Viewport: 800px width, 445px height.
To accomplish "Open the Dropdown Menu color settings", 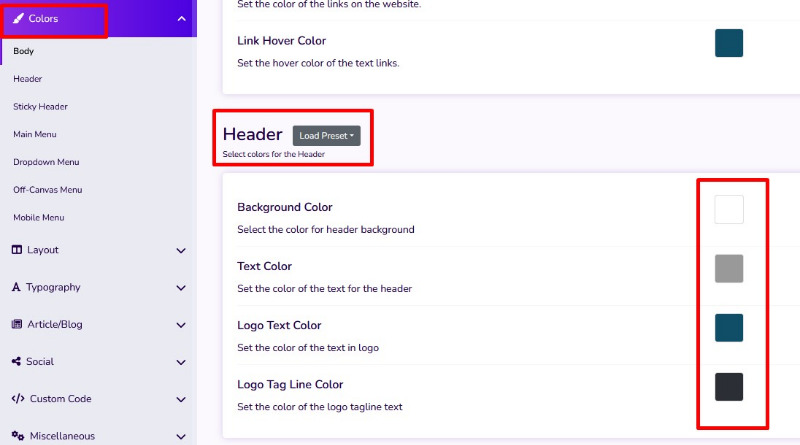I will (x=46, y=162).
